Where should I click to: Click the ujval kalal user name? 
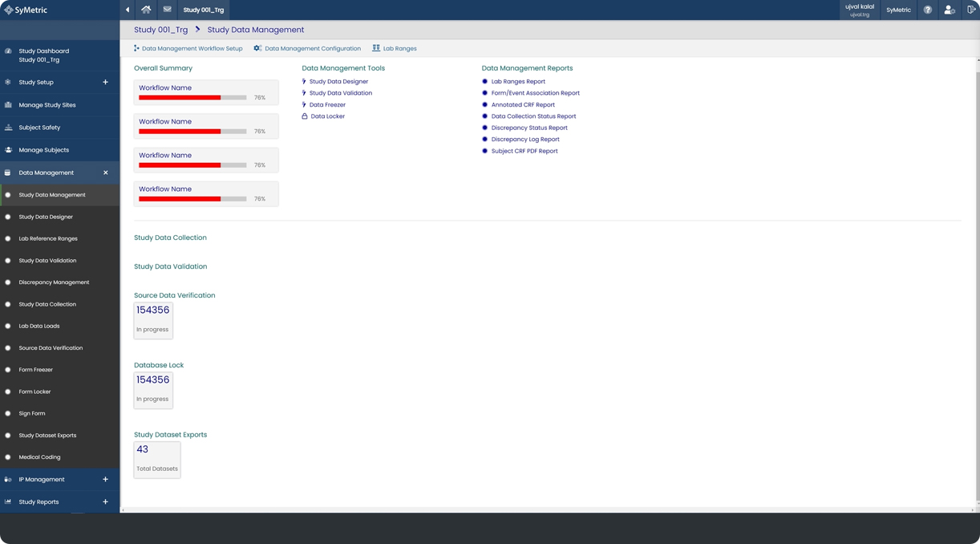coord(860,6)
